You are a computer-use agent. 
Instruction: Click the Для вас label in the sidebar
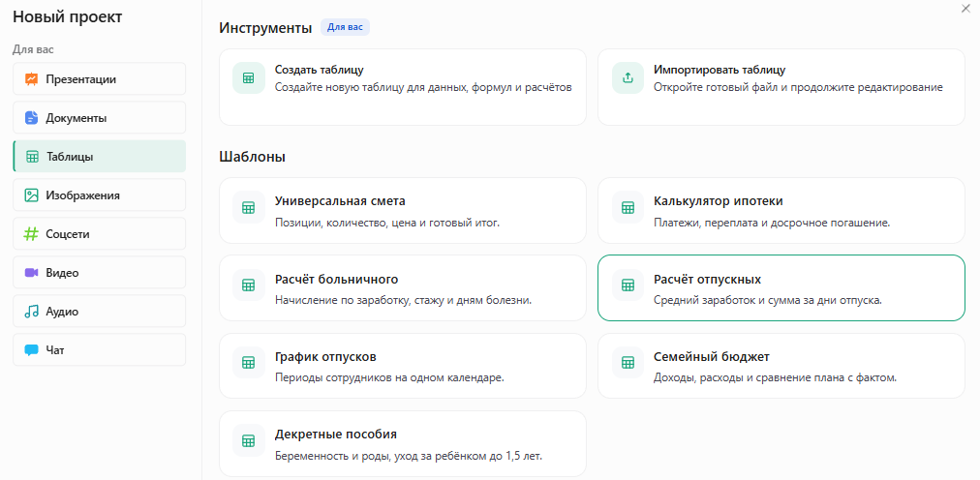tap(33, 49)
